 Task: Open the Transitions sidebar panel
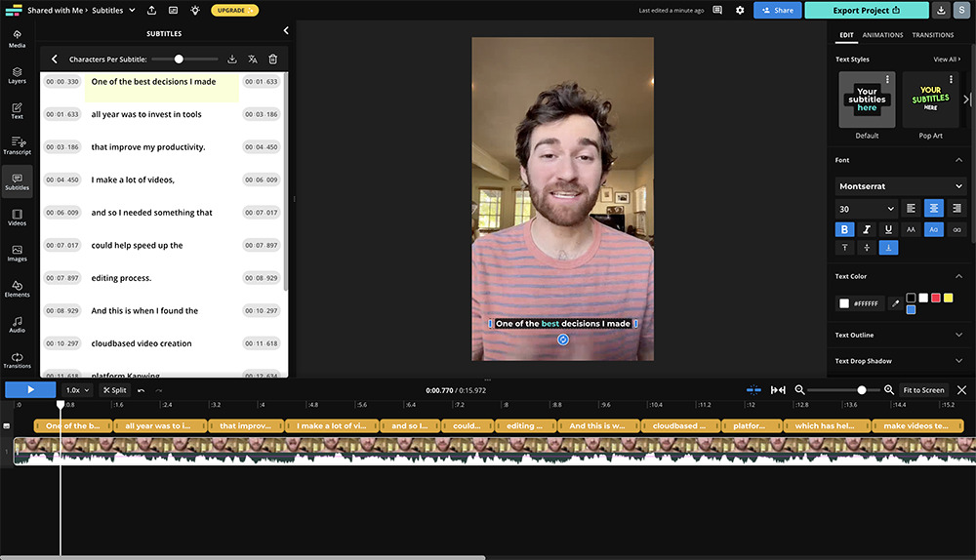17,360
